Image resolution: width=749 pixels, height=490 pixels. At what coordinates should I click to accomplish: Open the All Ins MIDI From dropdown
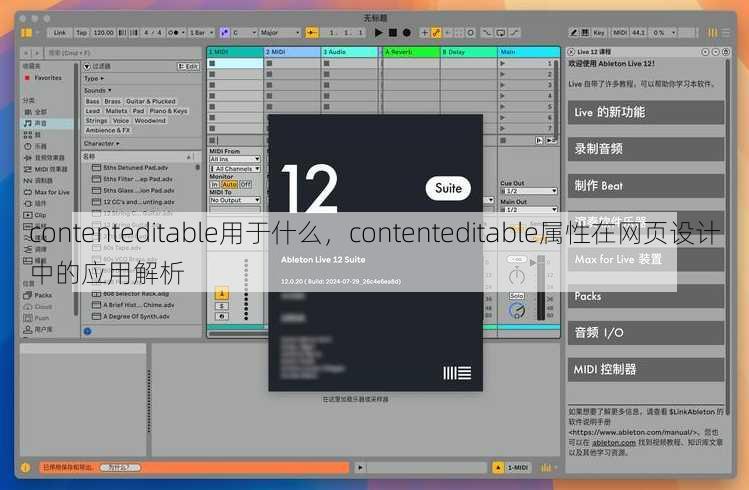coord(235,159)
